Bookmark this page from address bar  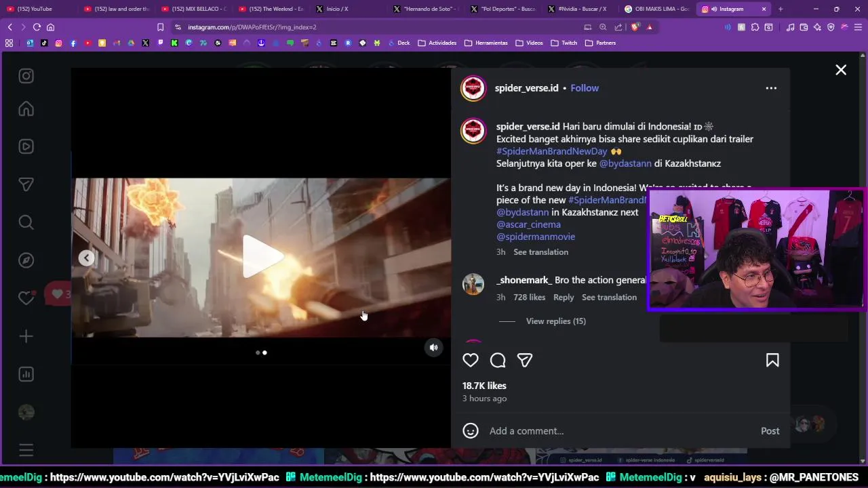[x=160, y=27]
